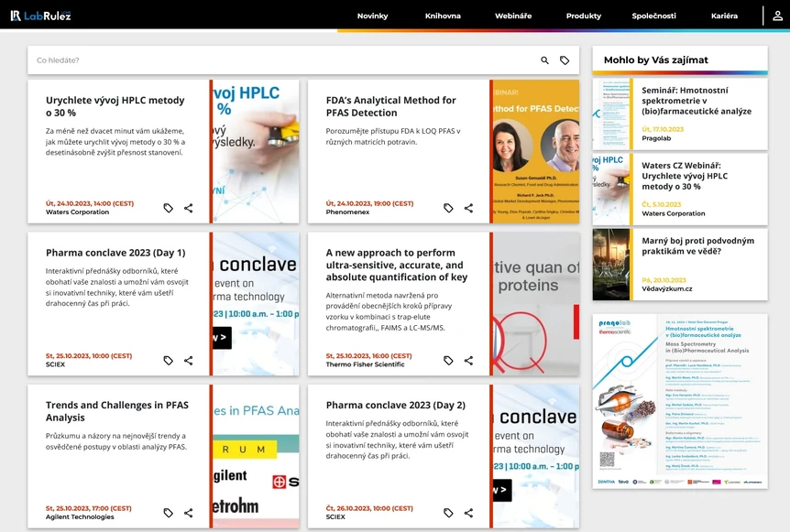Open 'Trends and Challenges in PFAS Analysis' title

117,411
